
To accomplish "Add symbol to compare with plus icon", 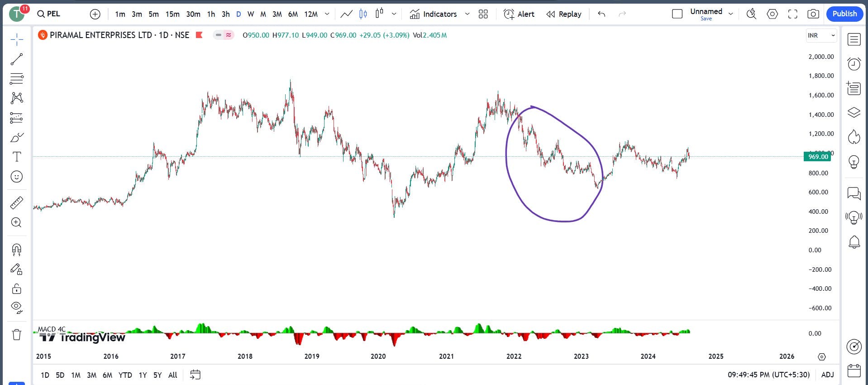I will coord(95,14).
